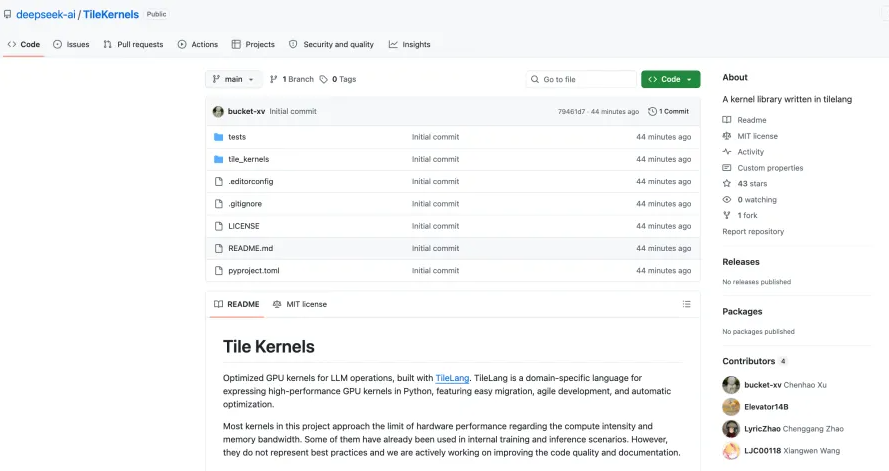This screenshot has width=889, height=471.
Task: Open the tests folder
Action: click(x=237, y=137)
